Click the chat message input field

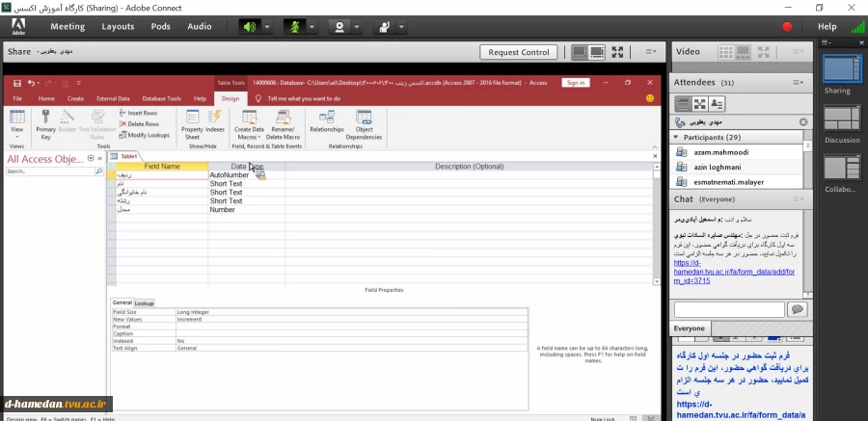pos(729,309)
